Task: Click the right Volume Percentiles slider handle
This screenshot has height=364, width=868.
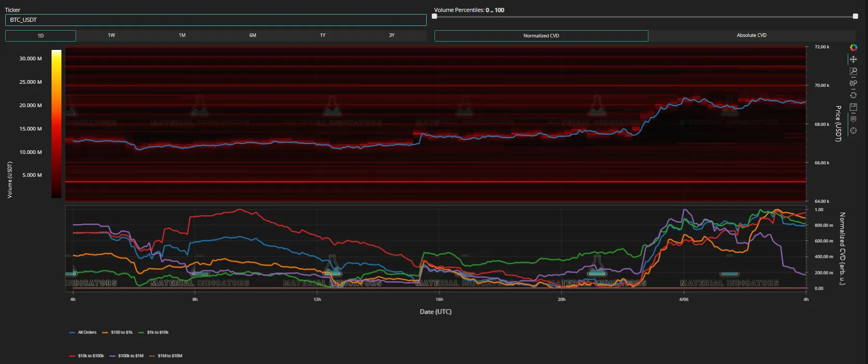Action: click(x=855, y=17)
